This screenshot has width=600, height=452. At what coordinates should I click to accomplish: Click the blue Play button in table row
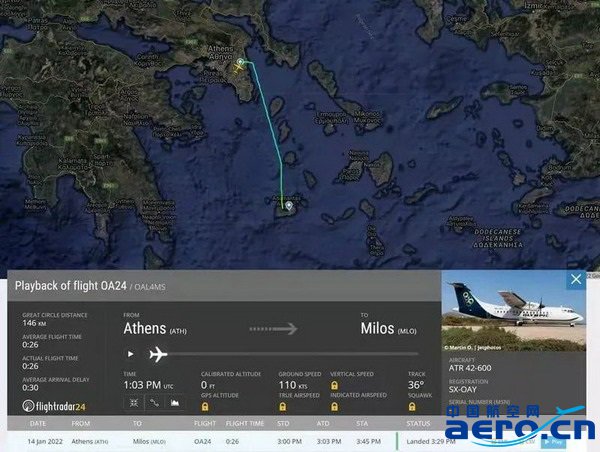click(553, 442)
